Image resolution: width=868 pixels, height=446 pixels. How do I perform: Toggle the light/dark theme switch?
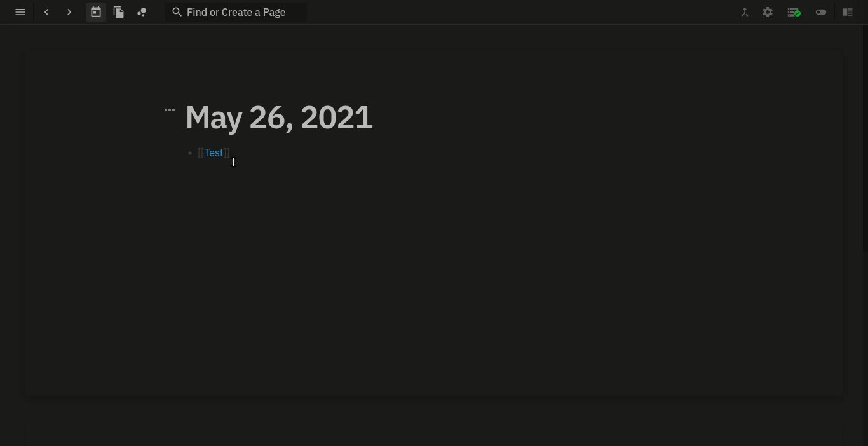pos(821,12)
